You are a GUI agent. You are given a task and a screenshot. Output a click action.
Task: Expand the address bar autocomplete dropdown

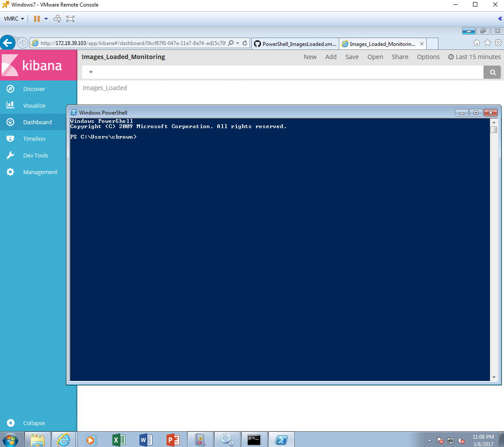[x=237, y=43]
